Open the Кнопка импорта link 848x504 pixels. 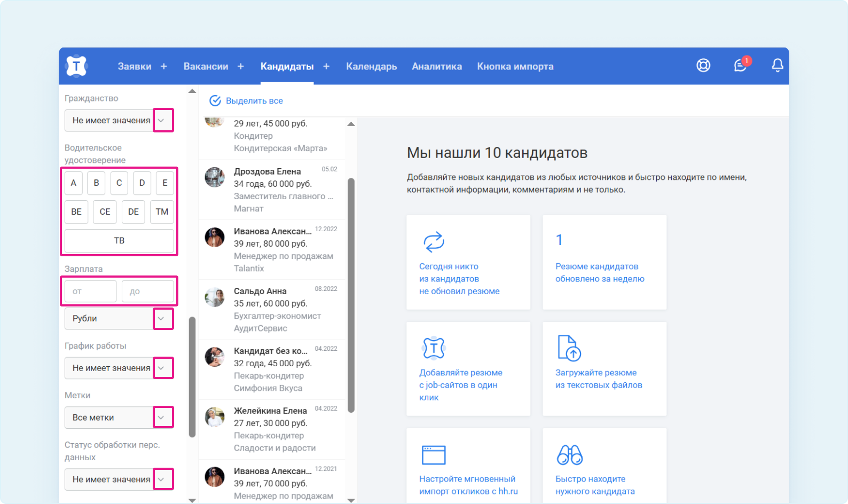click(515, 66)
